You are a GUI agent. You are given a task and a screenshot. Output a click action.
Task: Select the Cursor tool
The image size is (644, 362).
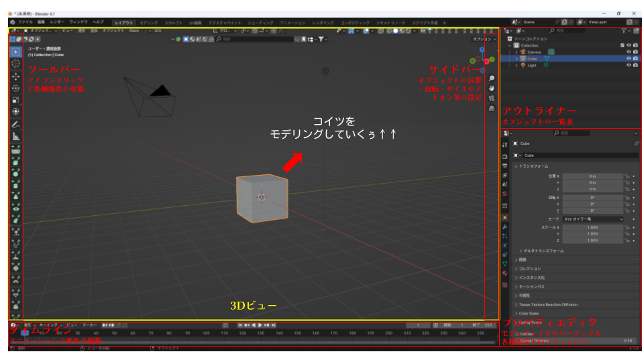(16, 63)
